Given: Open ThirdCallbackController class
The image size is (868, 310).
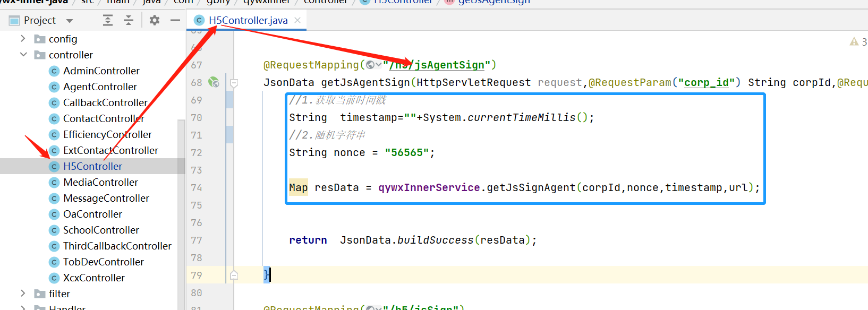Looking at the screenshot, I should point(117,246).
